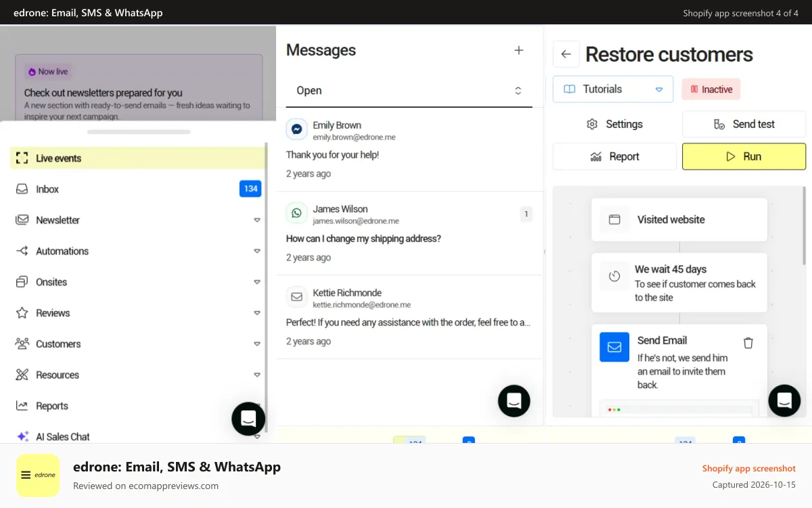This screenshot has width=812, height=508.
Task: Click James Wilson's unread count badge
Action: (x=526, y=214)
